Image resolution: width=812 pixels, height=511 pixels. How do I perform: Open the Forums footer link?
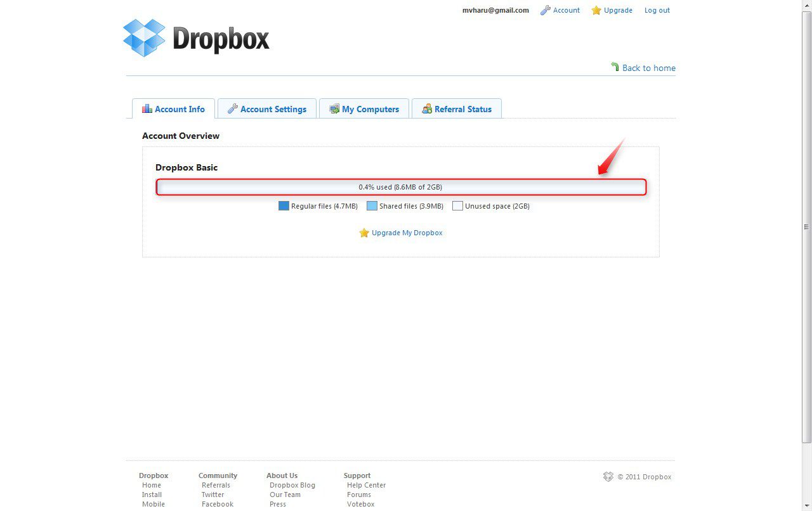(x=359, y=495)
